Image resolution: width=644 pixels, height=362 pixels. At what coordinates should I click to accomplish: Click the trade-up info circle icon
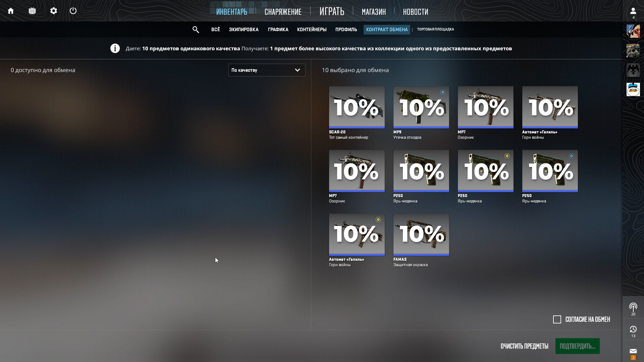pyautogui.click(x=115, y=49)
